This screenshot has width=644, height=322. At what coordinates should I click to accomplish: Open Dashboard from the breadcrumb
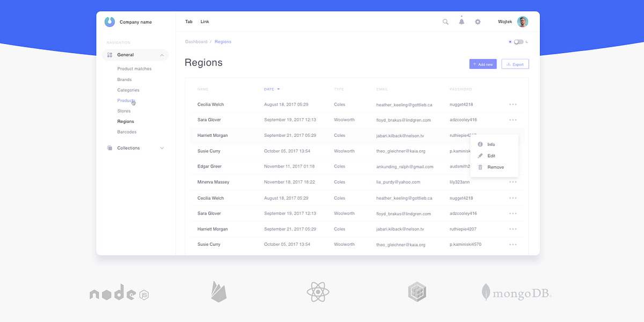[x=196, y=41]
